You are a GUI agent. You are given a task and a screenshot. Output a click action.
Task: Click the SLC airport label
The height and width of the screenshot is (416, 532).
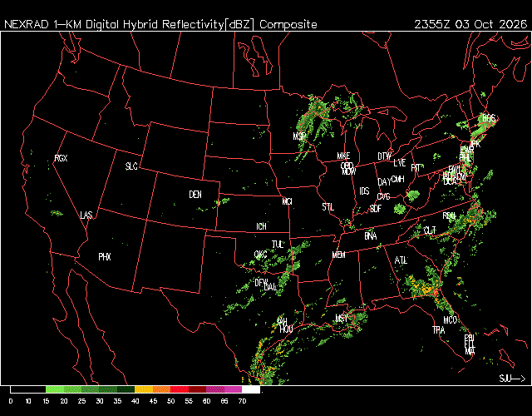pyautogui.click(x=131, y=166)
